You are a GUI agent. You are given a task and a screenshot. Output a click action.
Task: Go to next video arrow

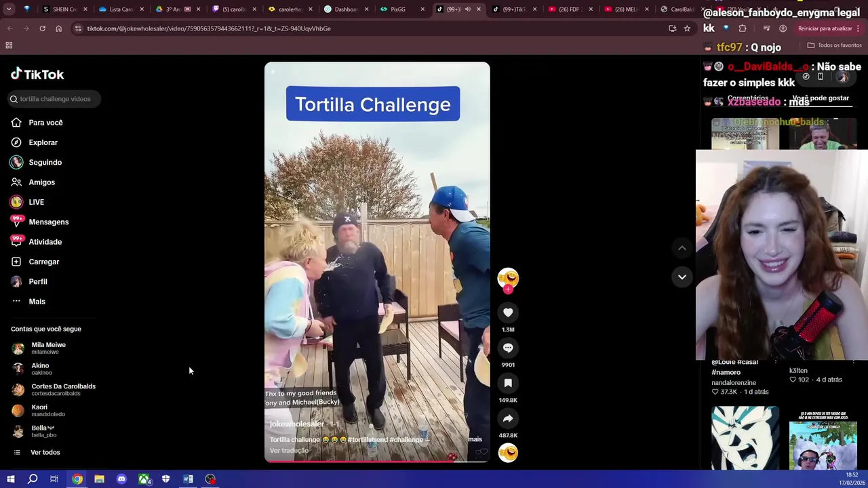(682, 277)
